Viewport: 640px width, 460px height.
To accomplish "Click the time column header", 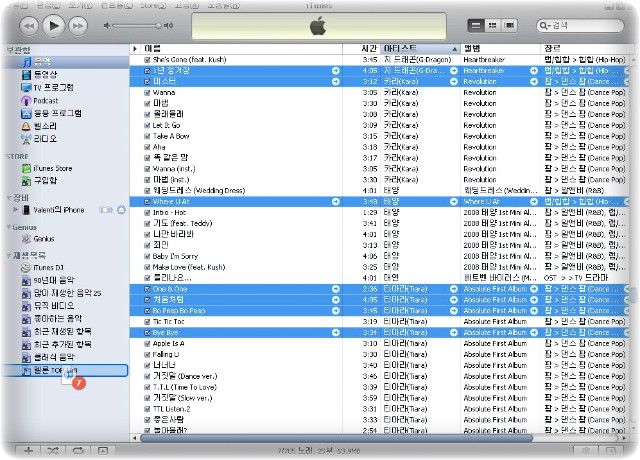I will pyautogui.click(x=361, y=49).
